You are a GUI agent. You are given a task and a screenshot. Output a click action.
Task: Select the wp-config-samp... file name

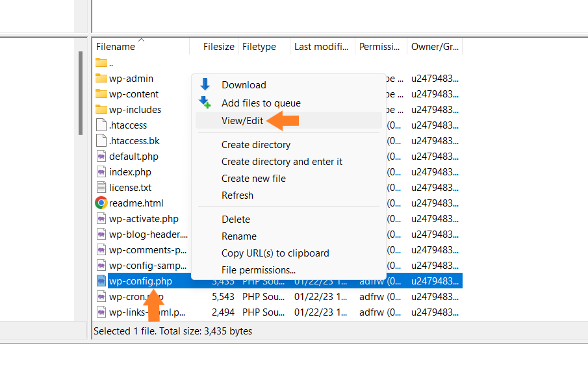147,266
